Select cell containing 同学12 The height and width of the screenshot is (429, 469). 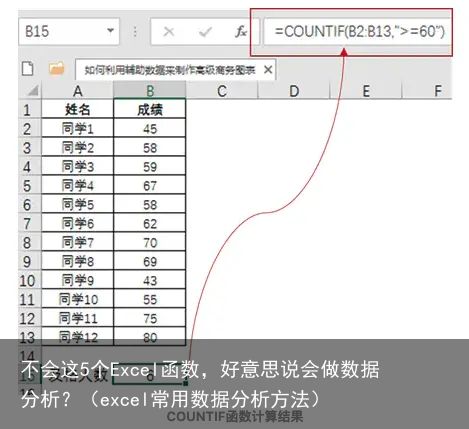(77, 337)
